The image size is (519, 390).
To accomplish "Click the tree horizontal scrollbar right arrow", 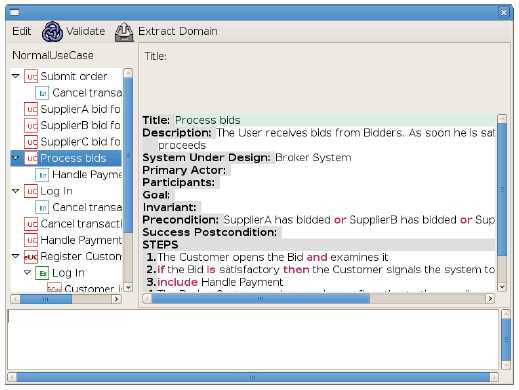I will point(116,299).
